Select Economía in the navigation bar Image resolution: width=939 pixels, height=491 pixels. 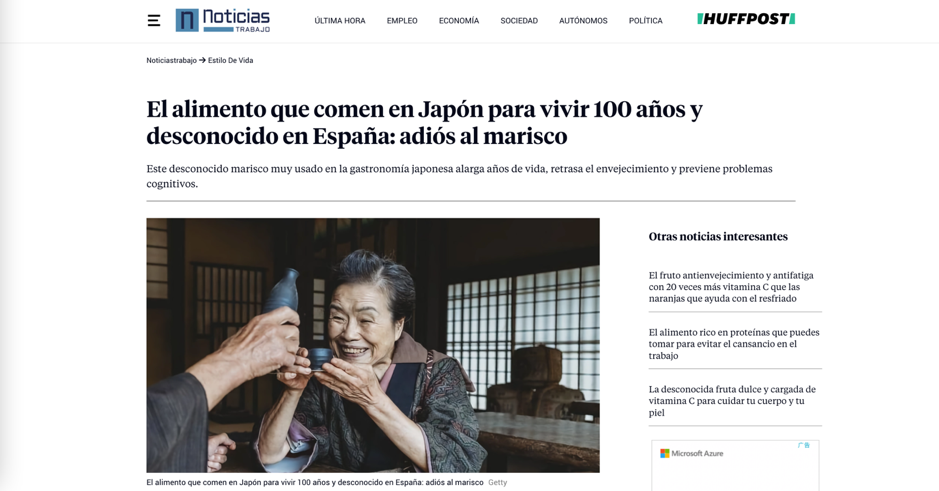click(459, 20)
